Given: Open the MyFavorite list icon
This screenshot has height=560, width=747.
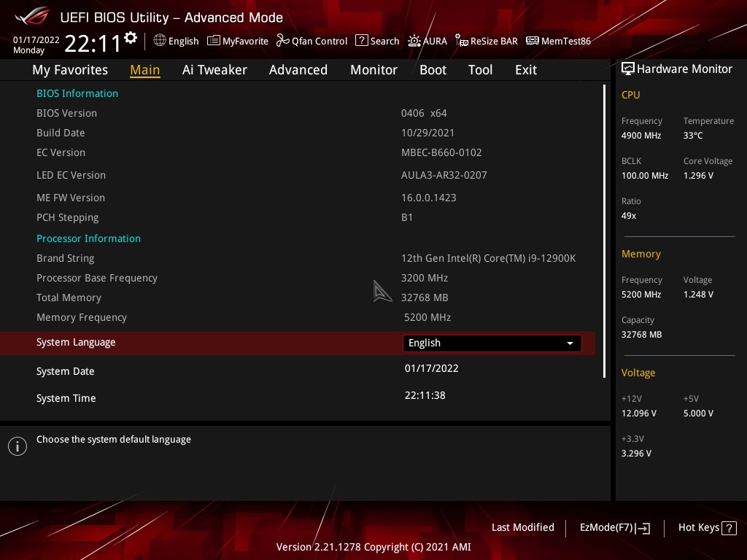Looking at the screenshot, I should pyautogui.click(x=214, y=41).
